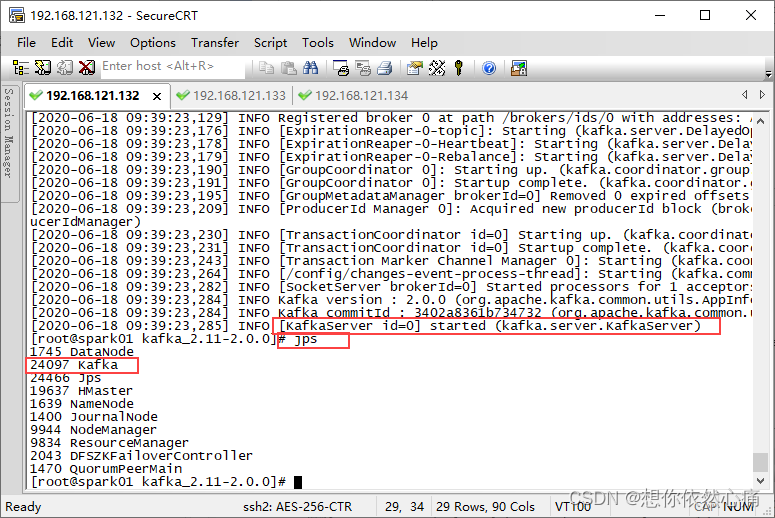Click the terminal vertical scrollbar thumb
The image size is (775, 518).
[x=760, y=462]
